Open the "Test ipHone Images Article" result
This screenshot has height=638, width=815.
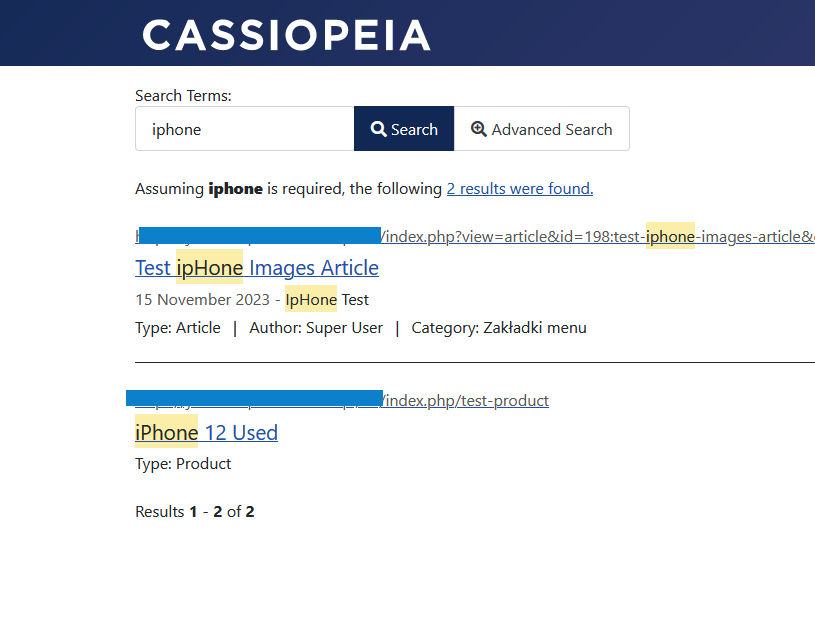[257, 268]
